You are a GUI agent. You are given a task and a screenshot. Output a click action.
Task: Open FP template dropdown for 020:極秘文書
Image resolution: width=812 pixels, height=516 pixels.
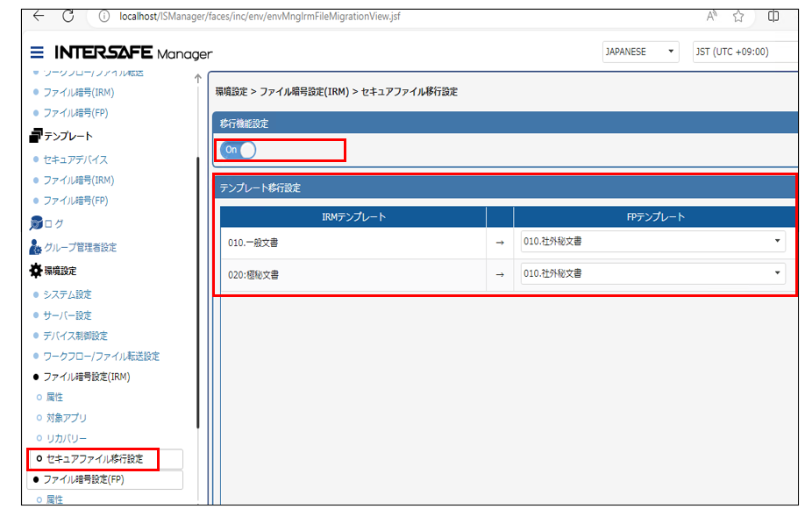tap(653, 273)
